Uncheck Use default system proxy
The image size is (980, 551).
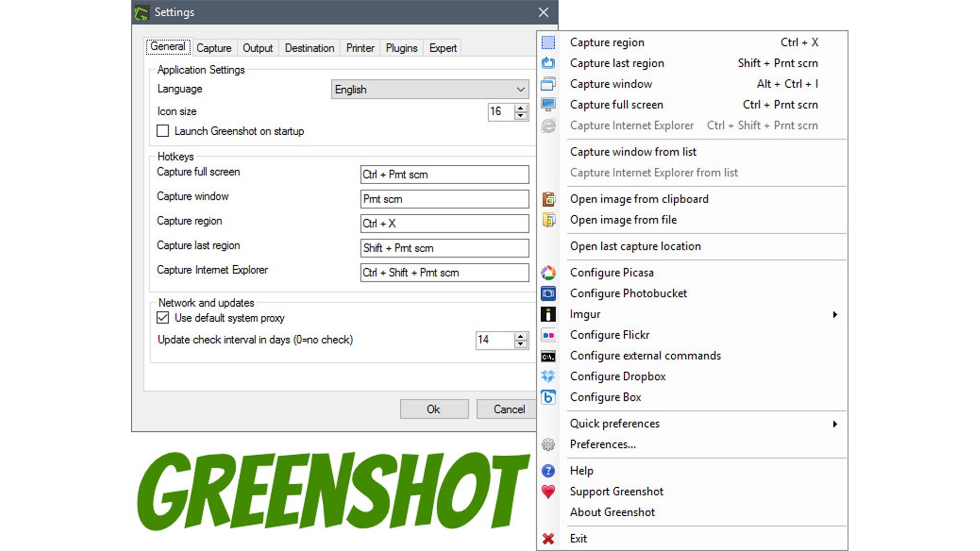(163, 318)
